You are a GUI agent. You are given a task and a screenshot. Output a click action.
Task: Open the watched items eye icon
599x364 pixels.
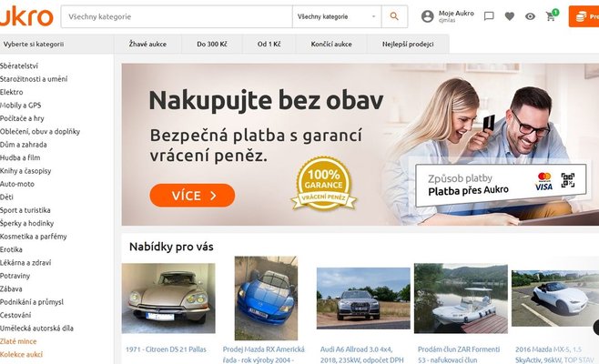point(530,16)
